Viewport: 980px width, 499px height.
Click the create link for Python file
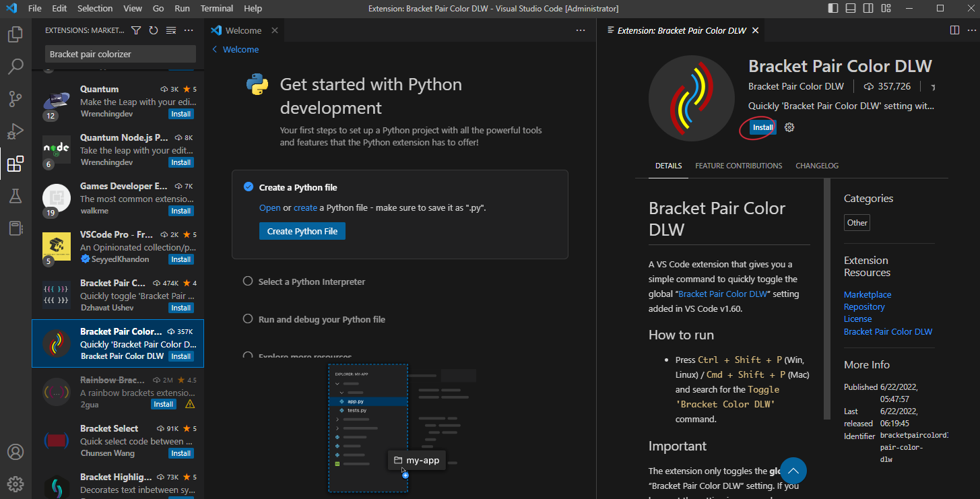click(x=305, y=208)
